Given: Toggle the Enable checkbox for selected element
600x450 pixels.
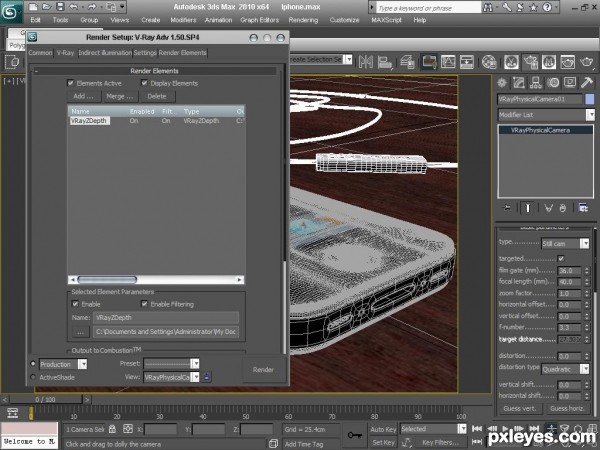Looking at the screenshot, I should pyautogui.click(x=75, y=304).
